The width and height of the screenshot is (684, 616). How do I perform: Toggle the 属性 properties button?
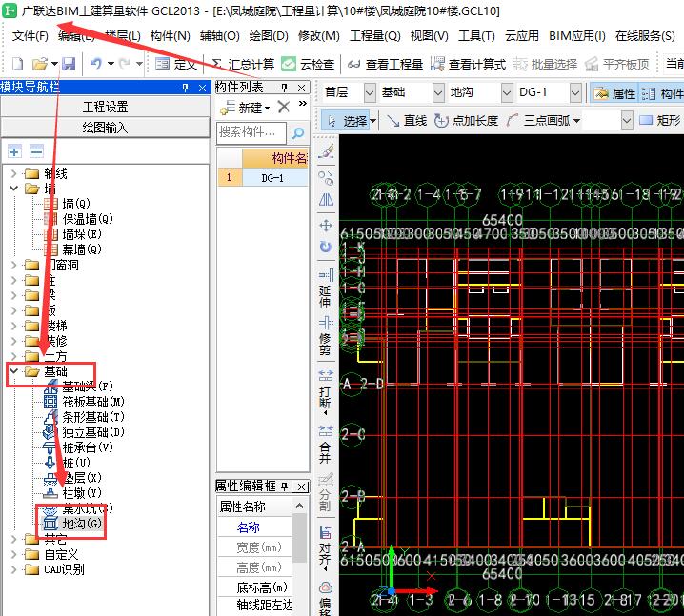click(x=614, y=93)
